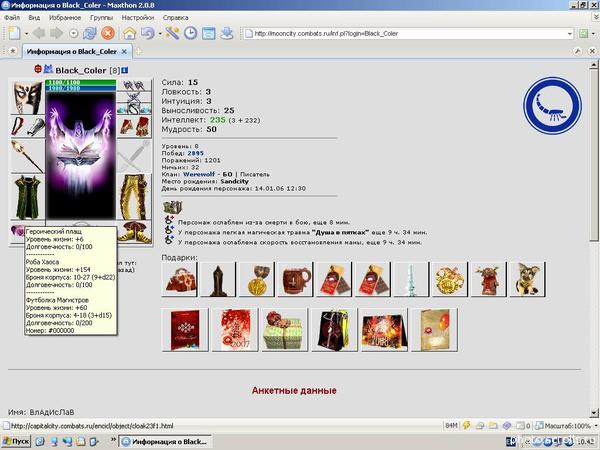
Task: Click the blue clan emblem before Black_Coler
Action: tap(48, 69)
